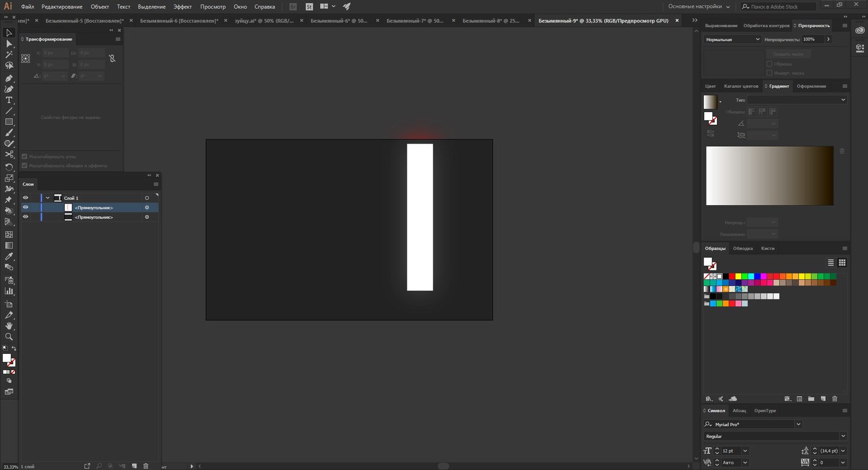Open the Нормальная blending mode dropdown
The height and width of the screenshot is (470, 868).
[x=732, y=39]
